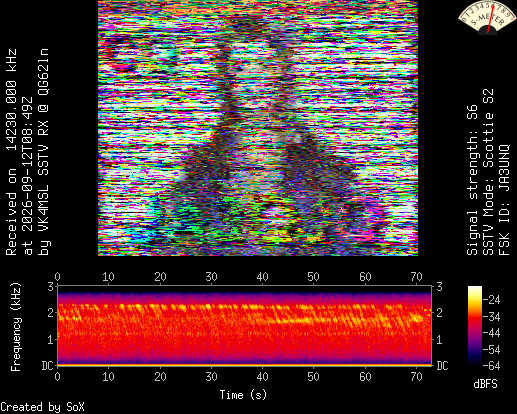Click the "40" tick under the spectrogram
Viewport: 517px width, 414px height.
tap(262, 377)
